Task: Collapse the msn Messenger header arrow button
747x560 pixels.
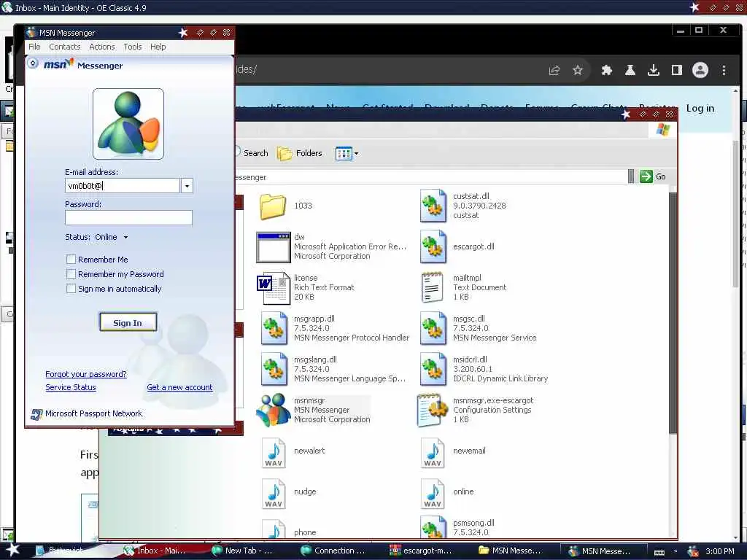Action: pos(32,63)
